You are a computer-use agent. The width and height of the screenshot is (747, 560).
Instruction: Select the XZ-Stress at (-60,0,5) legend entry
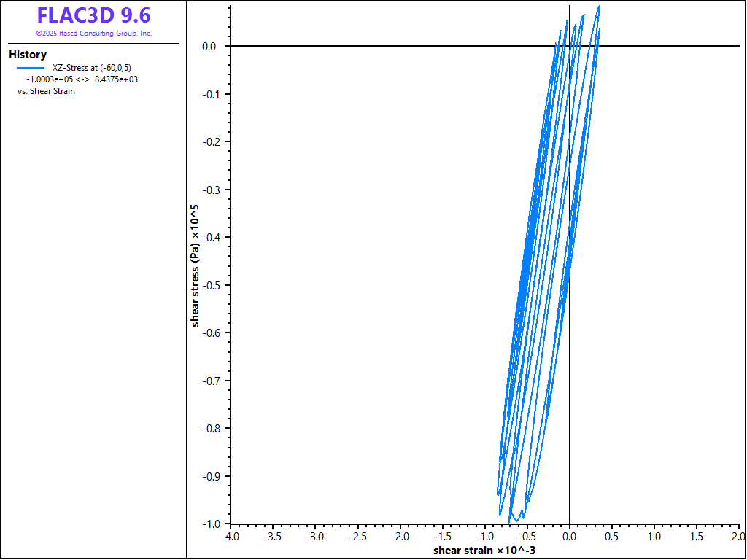click(x=92, y=68)
